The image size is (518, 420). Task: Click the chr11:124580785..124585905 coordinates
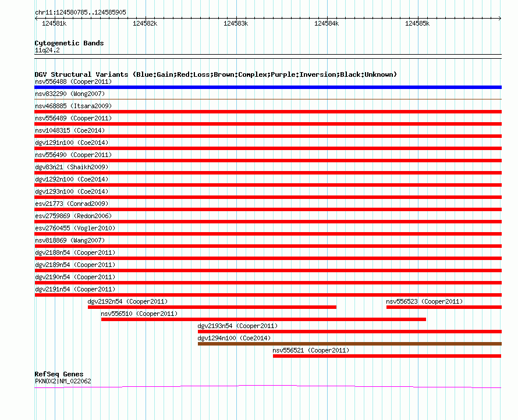click(80, 12)
